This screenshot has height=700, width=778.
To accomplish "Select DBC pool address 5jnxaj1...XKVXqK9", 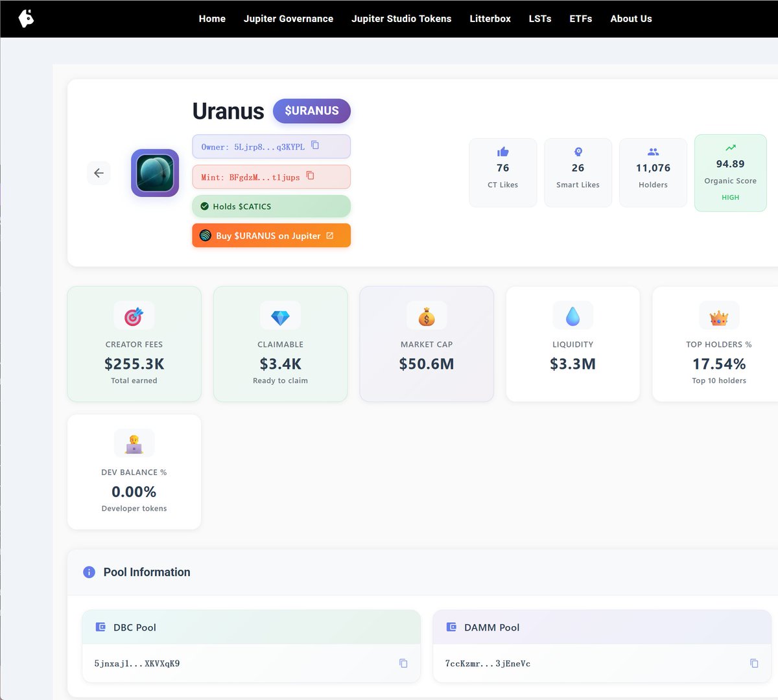I will coord(137,664).
